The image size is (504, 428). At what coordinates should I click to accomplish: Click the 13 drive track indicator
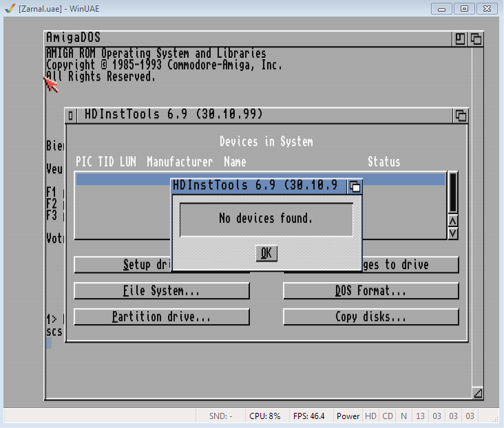point(420,416)
